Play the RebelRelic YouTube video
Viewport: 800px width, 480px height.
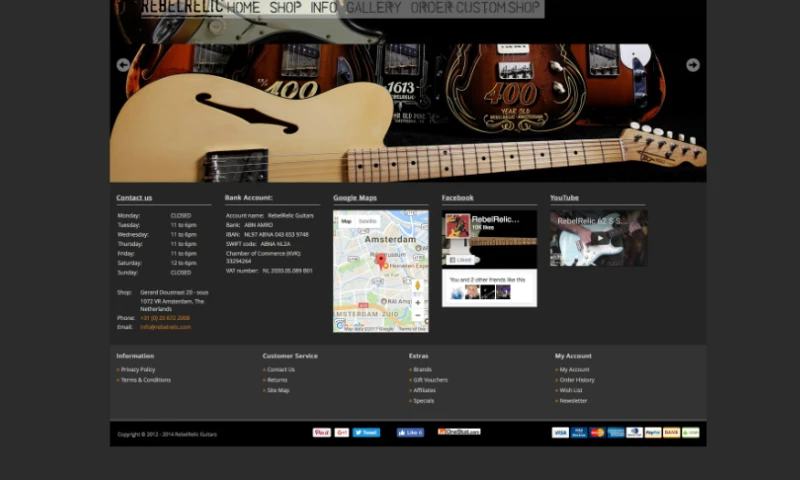click(x=598, y=238)
